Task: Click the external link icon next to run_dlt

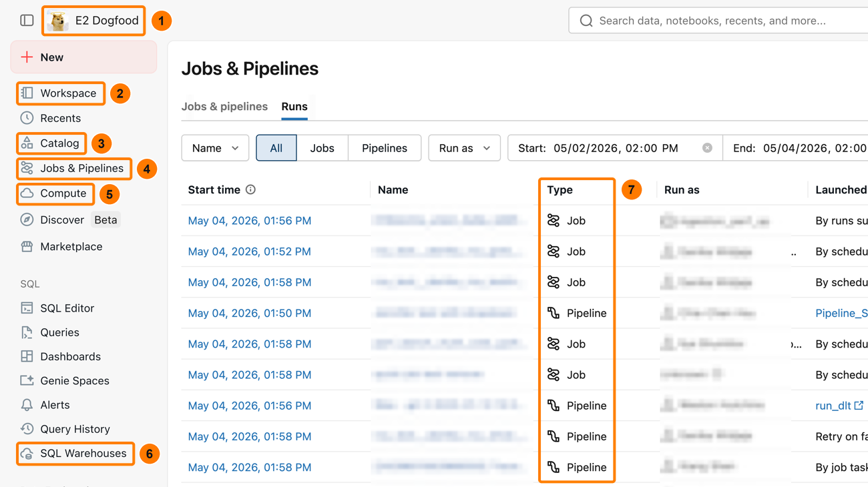Action: point(859,405)
